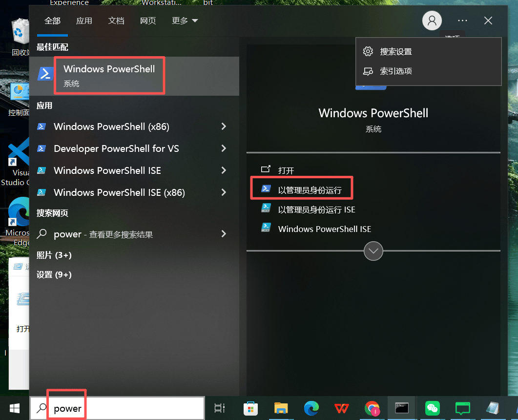Image resolution: width=518 pixels, height=420 pixels.
Task: Open Task View from the taskbar
Action: tap(219, 408)
